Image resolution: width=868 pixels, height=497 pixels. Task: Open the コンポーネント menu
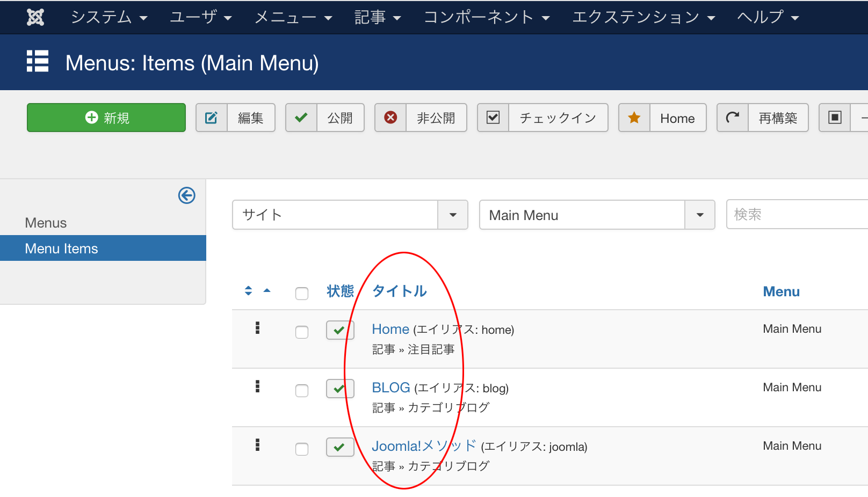[x=486, y=17]
